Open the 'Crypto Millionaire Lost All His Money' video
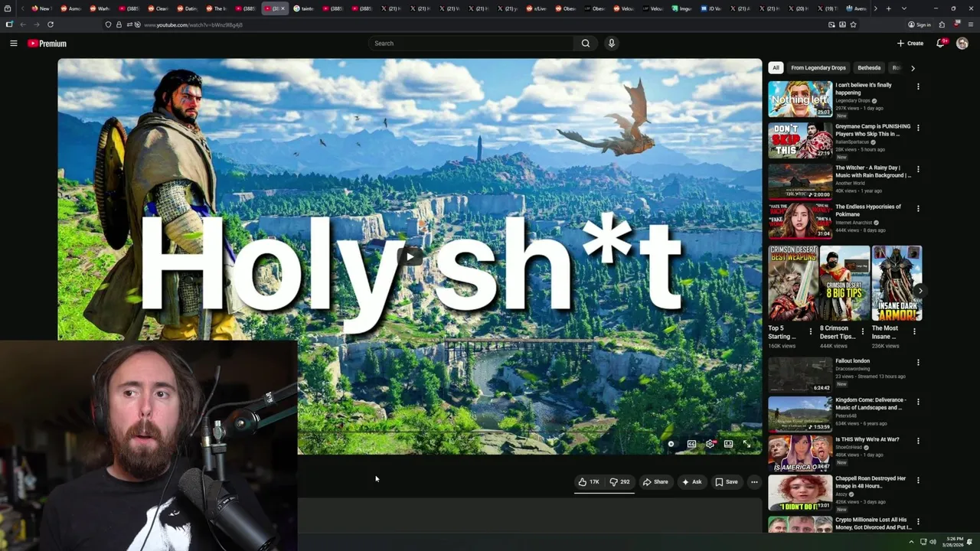 pos(872,523)
